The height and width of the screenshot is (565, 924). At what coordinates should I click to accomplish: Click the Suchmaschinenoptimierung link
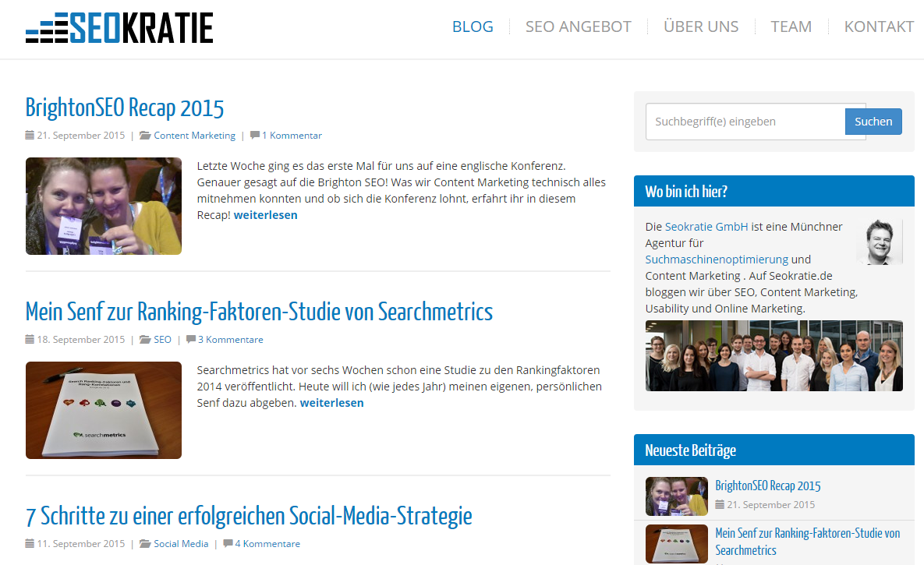coord(716,259)
